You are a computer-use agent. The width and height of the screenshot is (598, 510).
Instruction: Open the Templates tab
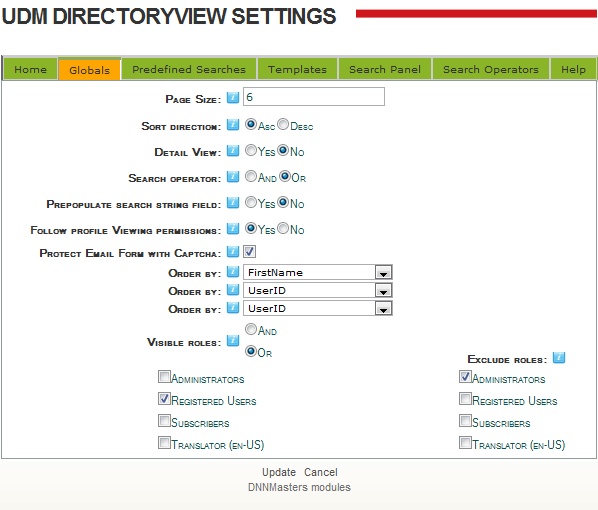coord(297,69)
